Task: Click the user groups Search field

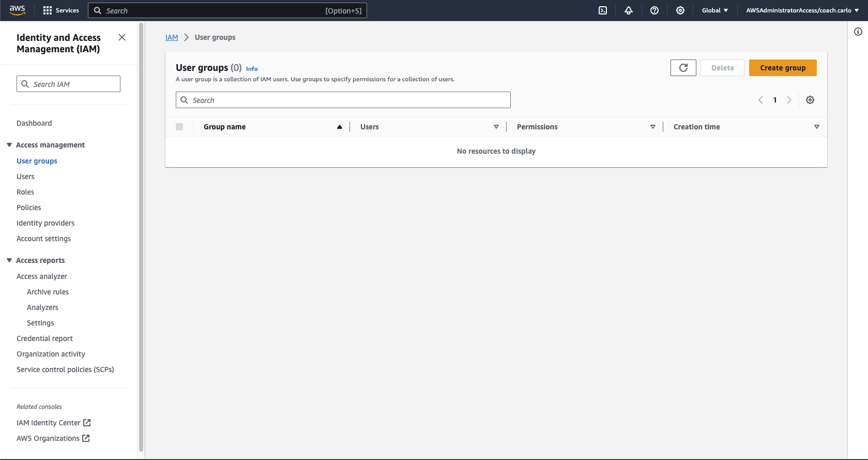Action: 343,100
